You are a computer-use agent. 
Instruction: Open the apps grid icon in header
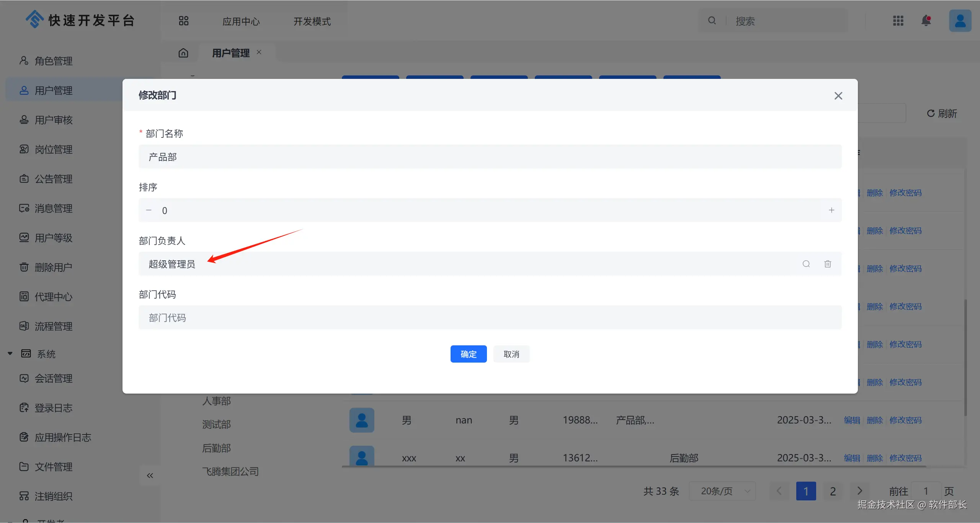[x=898, y=21]
